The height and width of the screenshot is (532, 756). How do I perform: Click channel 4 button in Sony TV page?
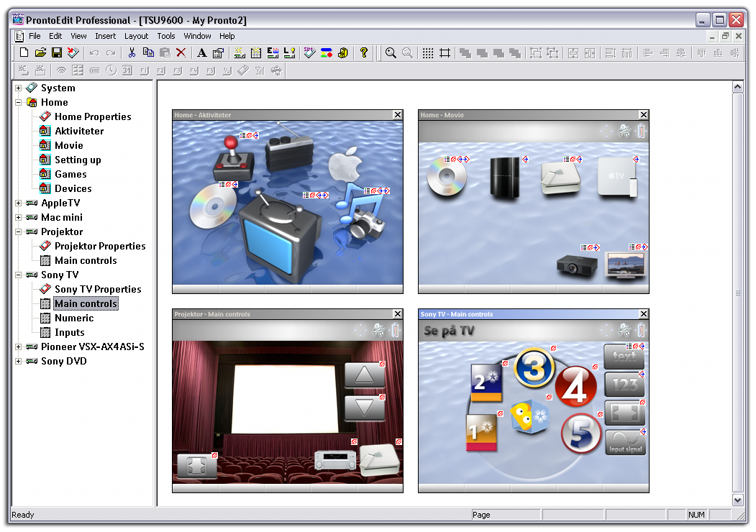pos(575,387)
